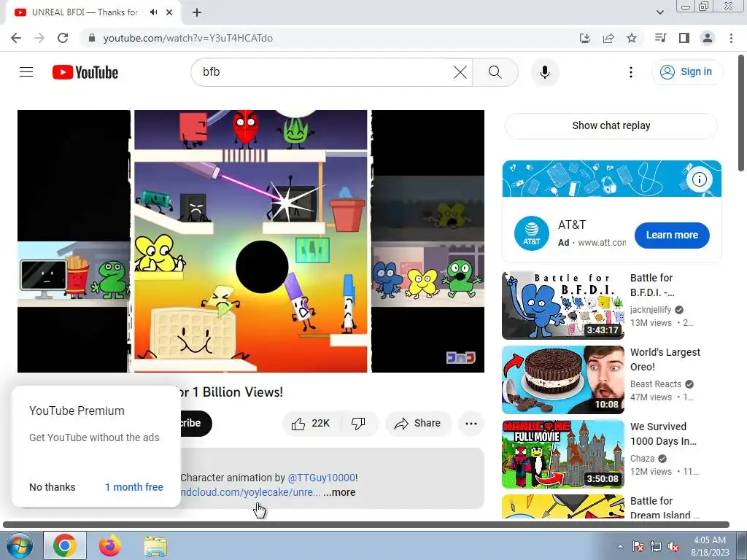Dismiss Premium popup with No thanks
This screenshot has height=560, width=747.
point(53,487)
